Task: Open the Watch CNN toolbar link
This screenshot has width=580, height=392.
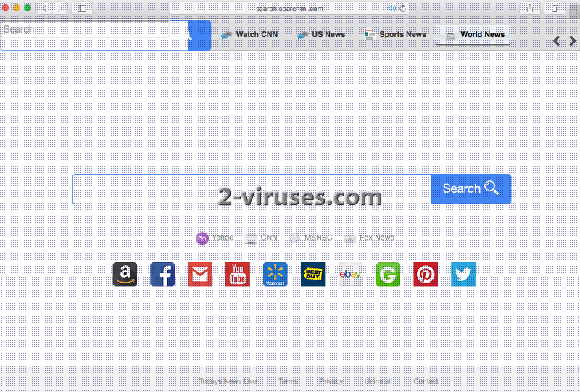Action: tap(249, 35)
